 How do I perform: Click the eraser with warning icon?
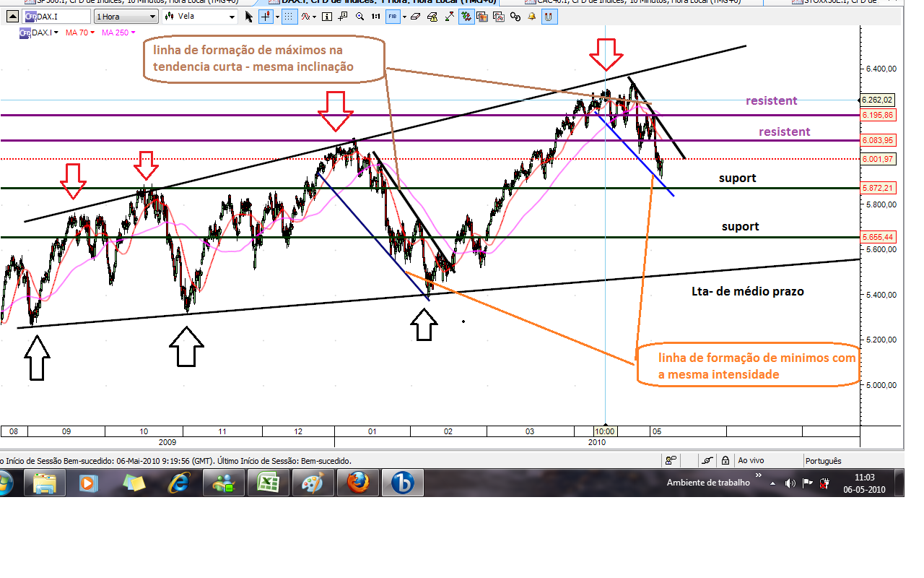[432, 17]
